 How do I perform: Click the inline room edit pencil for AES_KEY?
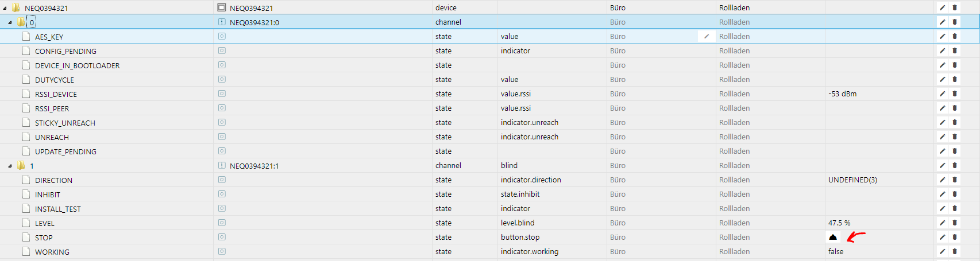[x=707, y=37]
